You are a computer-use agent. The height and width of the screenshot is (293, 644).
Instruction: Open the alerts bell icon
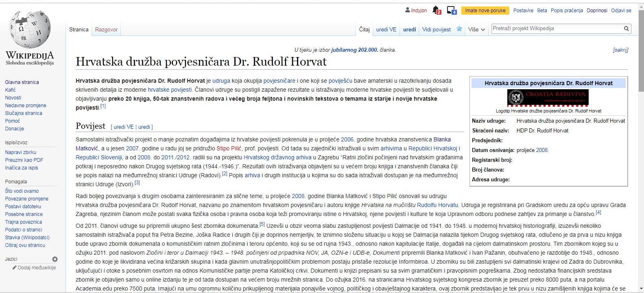click(x=436, y=10)
